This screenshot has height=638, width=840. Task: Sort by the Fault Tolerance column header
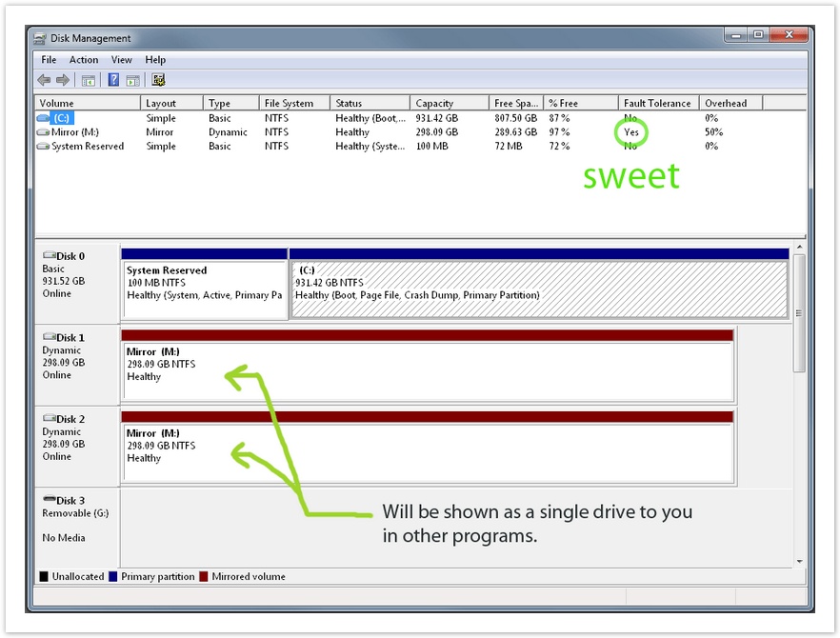[657, 103]
